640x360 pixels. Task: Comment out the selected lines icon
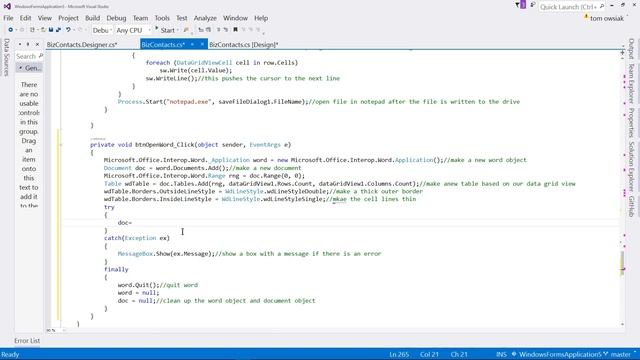coord(218,30)
